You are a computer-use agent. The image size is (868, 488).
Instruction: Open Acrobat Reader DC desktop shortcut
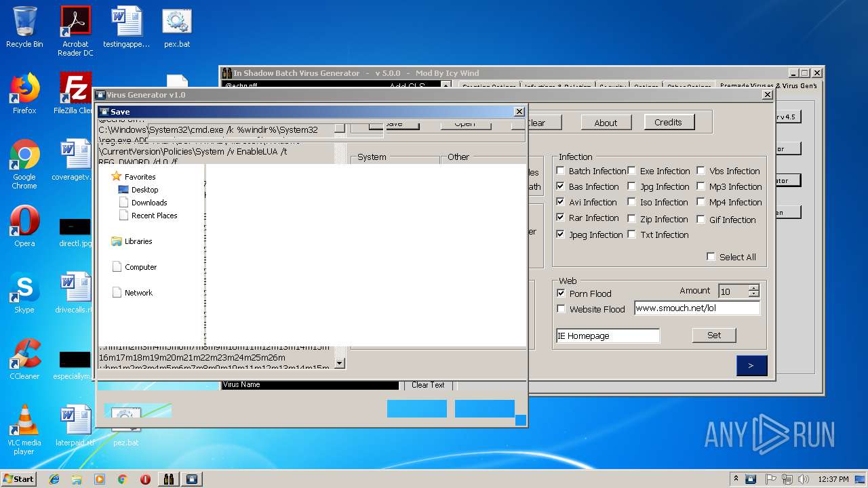coord(75,31)
